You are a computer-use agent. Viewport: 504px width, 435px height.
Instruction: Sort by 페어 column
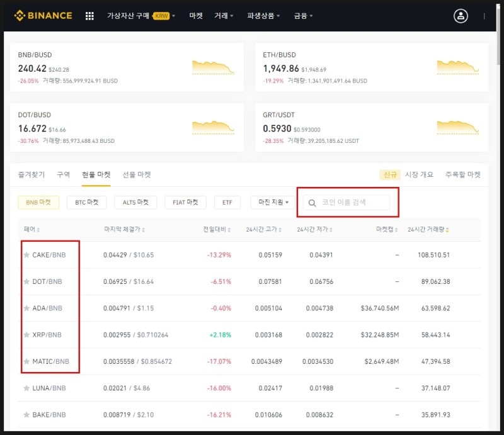31,229
